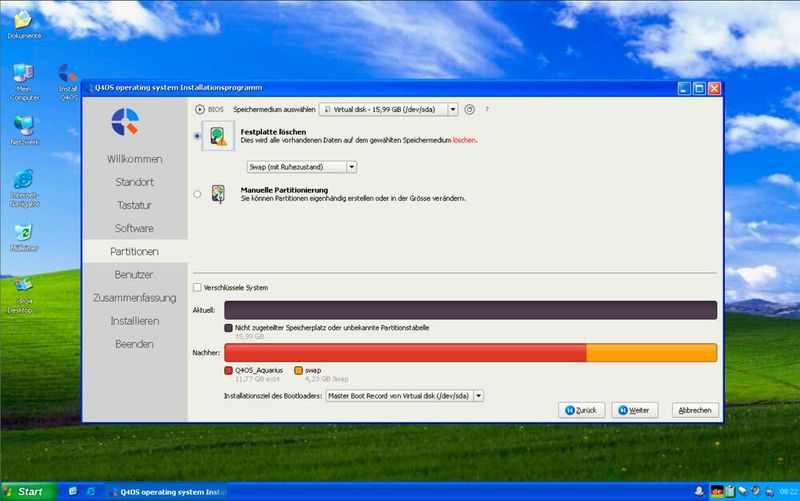Image resolution: width=800 pixels, height=501 pixels.
Task: Select the Manuelle Partitionierung radio button
Action: tap(197, 194)
